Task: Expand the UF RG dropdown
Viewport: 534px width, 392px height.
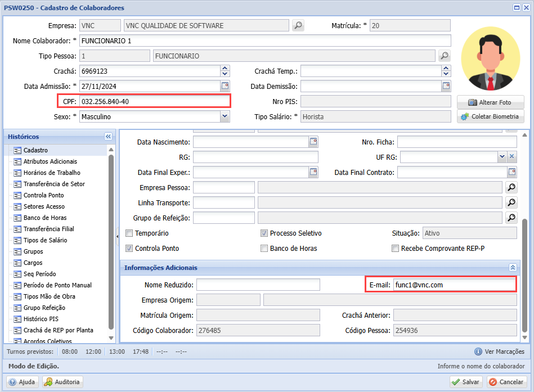Action: 502,157
